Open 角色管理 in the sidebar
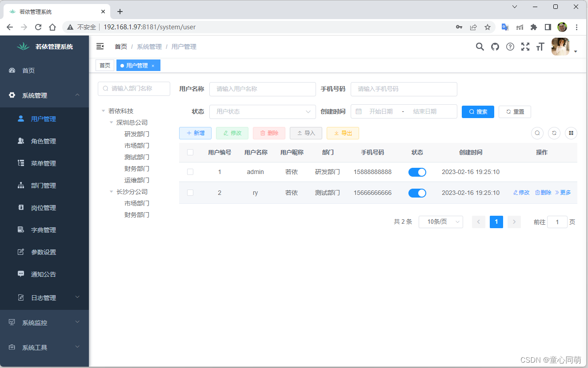This screenshot has width=588, height=368. pyautogui.click(x=44, y=141)
